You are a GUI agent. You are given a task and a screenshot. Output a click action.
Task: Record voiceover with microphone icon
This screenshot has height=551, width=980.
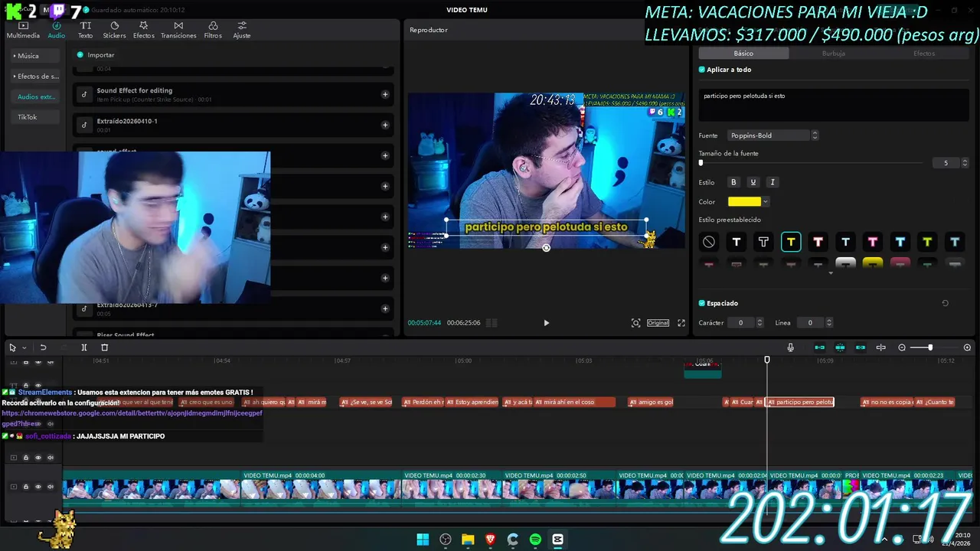point(790,347)
